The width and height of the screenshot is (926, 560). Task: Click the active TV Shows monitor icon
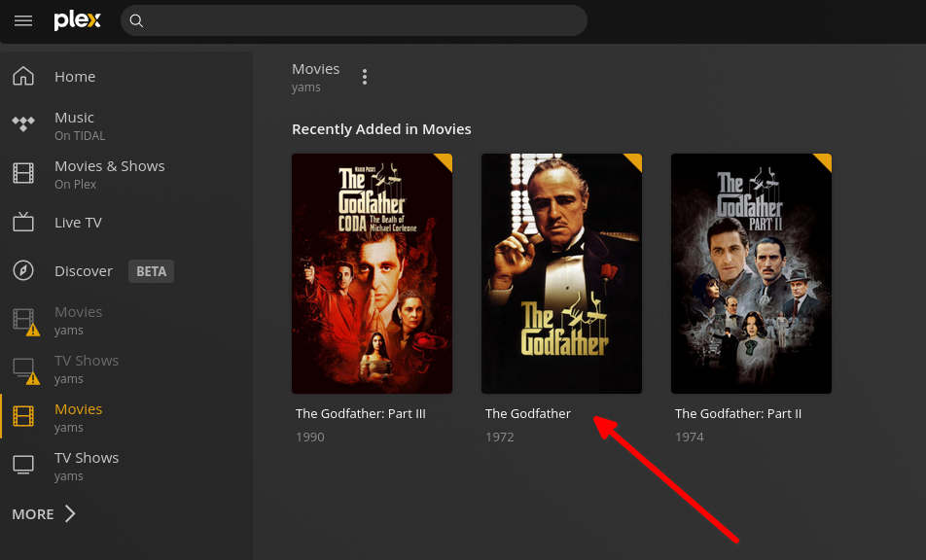tap(23, 465)
